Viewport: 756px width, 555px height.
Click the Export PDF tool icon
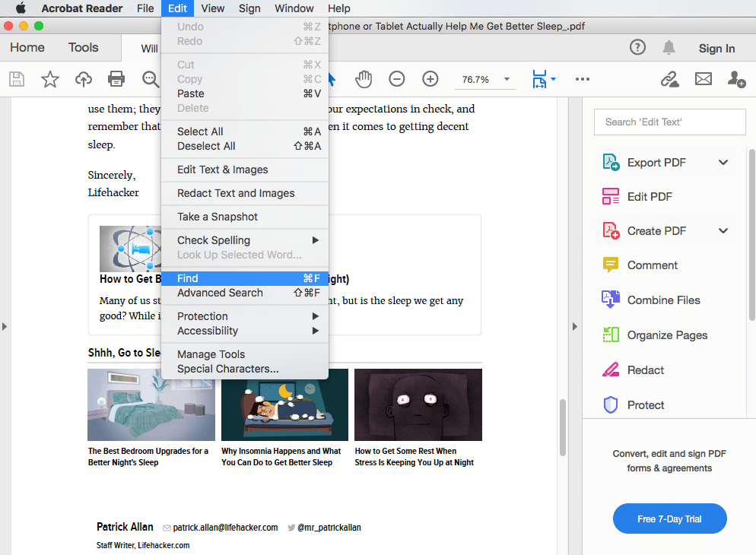coord(611,163)
